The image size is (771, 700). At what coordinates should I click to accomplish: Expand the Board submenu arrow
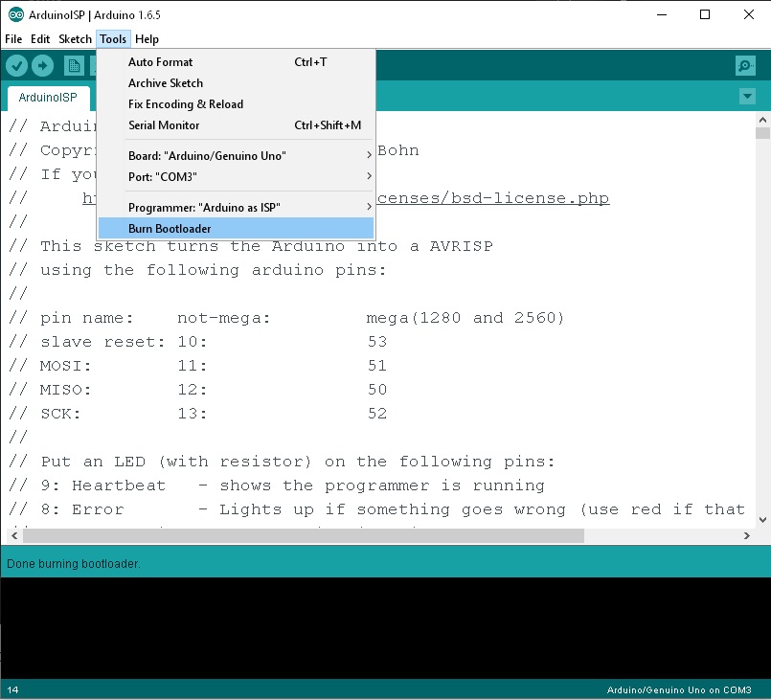(x=369, y=155)
